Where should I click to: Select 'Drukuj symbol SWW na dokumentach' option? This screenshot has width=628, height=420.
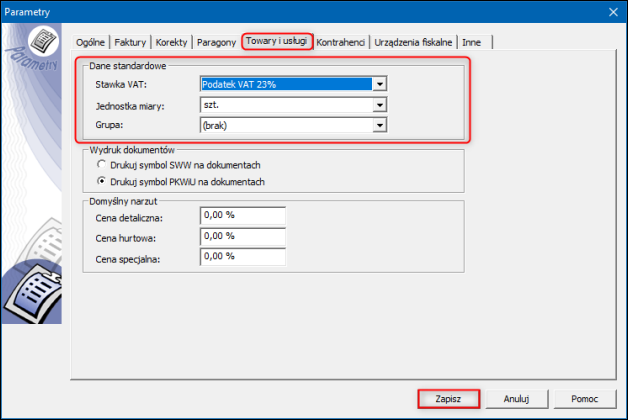tap(101, 163)
